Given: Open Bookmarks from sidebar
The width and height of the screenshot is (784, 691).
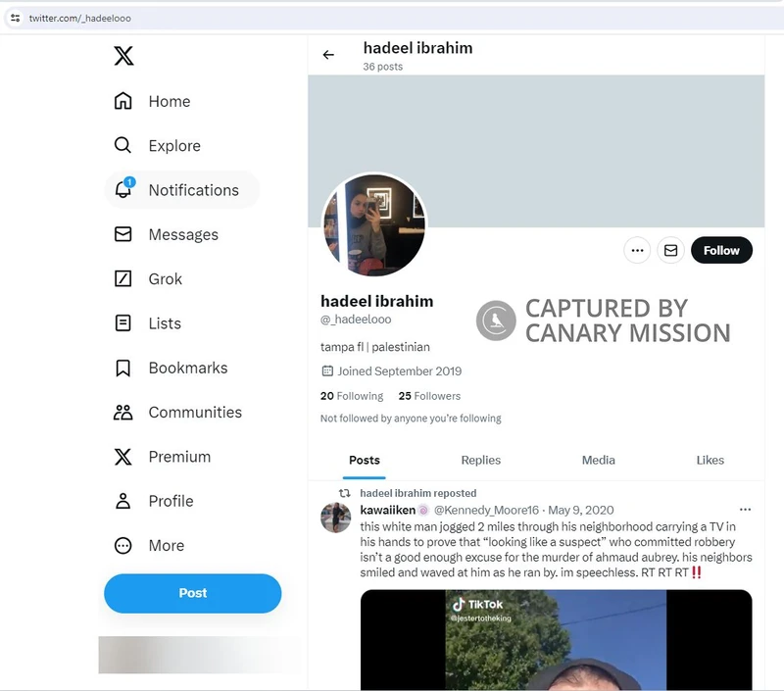Looking at the screenshot, I should pos(123,368).
